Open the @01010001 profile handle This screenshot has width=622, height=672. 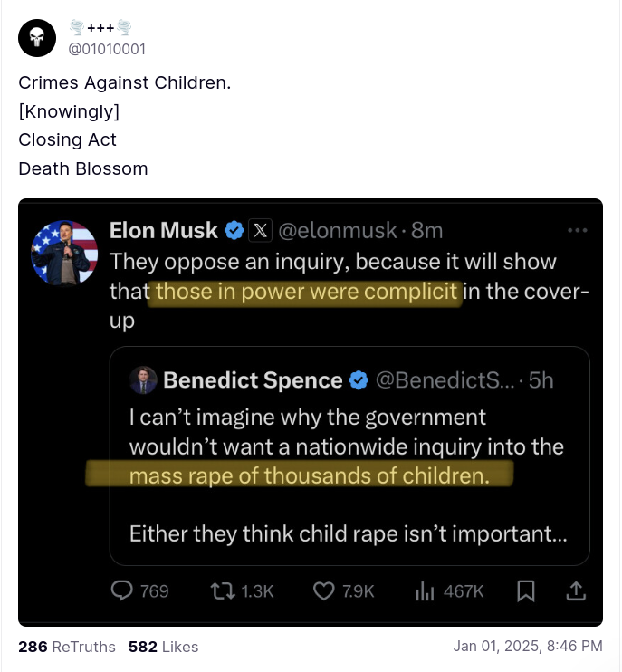pyautogui.click(x=107, y=49)
